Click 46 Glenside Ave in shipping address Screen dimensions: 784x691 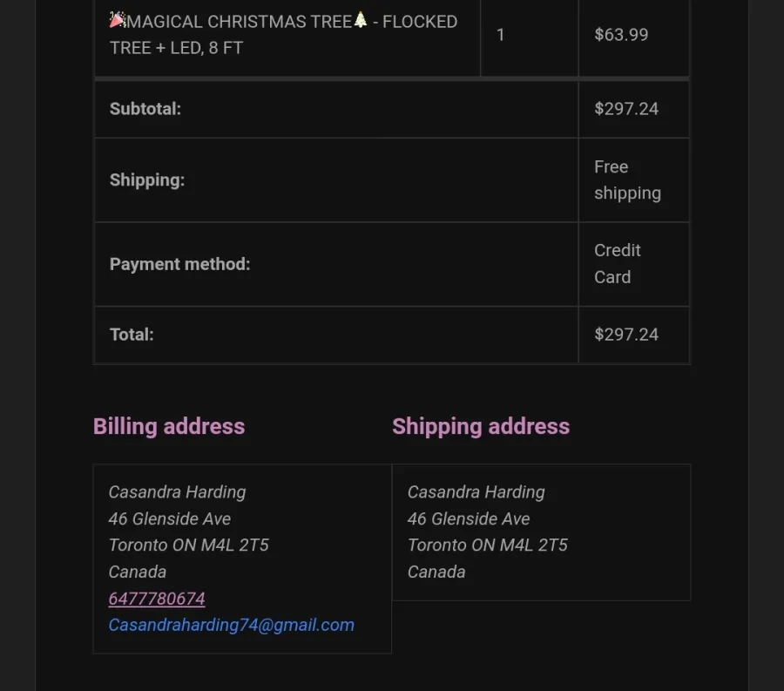tap(469, 518)
